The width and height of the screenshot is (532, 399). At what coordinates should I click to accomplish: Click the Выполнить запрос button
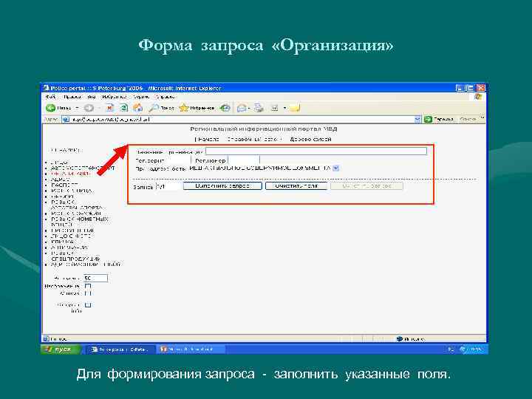pyautogui.click(x=222, y=186)
